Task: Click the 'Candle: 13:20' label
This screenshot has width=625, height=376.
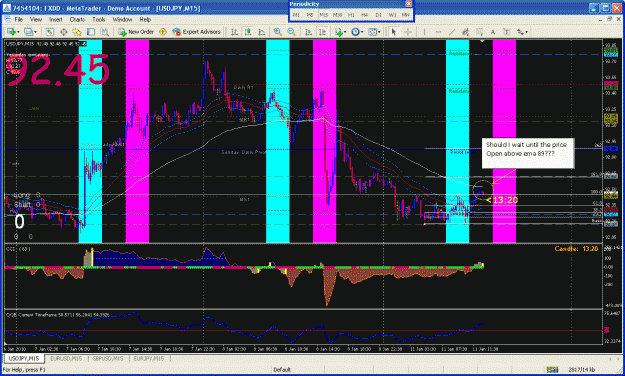Action: [x=576, y=249]
